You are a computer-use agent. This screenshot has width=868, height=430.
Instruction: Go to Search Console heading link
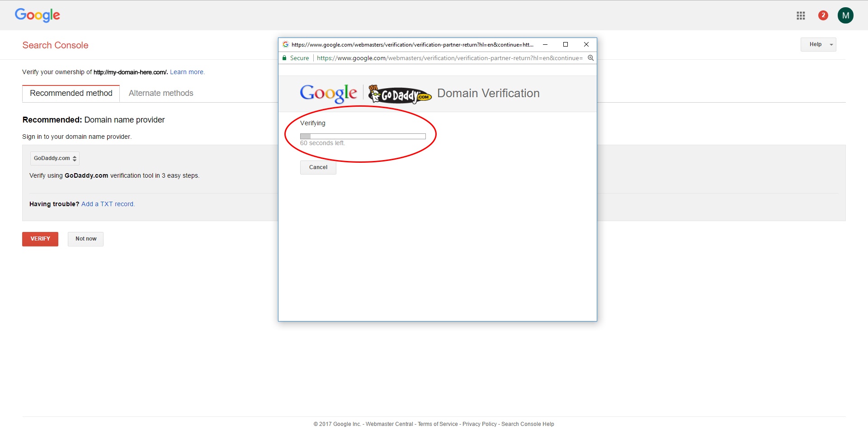56,45
